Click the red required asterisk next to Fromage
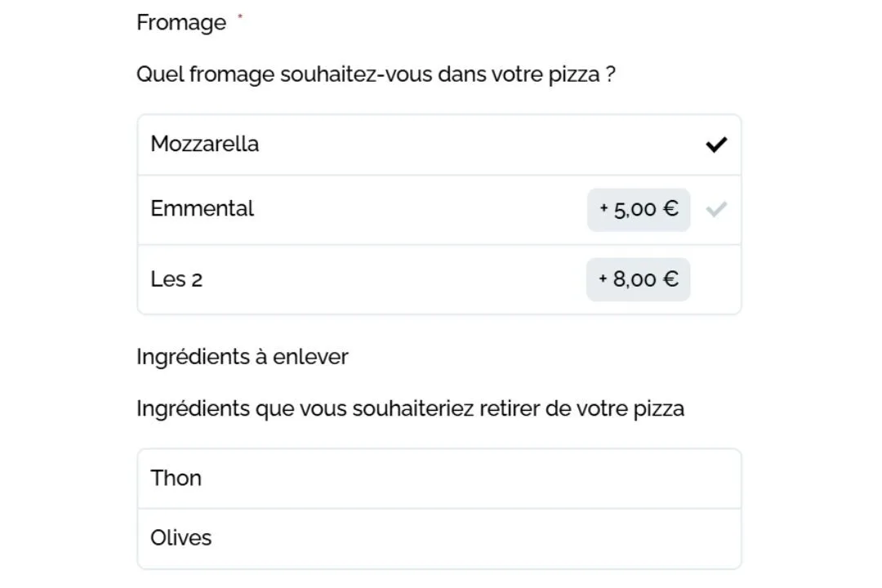 pos(239,16)
